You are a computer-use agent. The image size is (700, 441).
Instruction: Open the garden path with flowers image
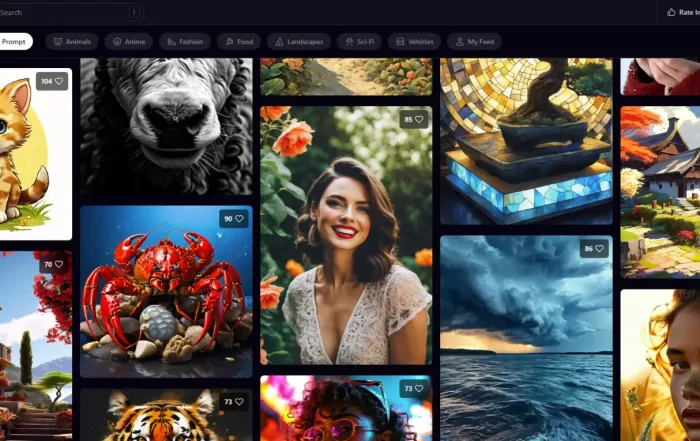(346, 77)
